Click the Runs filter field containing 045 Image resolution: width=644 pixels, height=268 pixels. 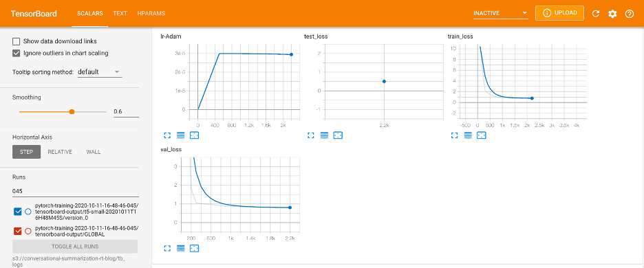tap(76, 191)
